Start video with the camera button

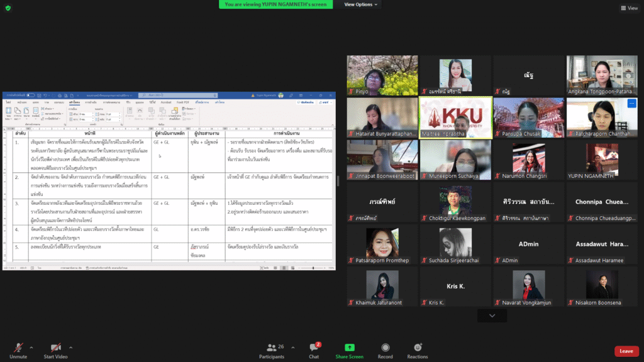[56, 348]
